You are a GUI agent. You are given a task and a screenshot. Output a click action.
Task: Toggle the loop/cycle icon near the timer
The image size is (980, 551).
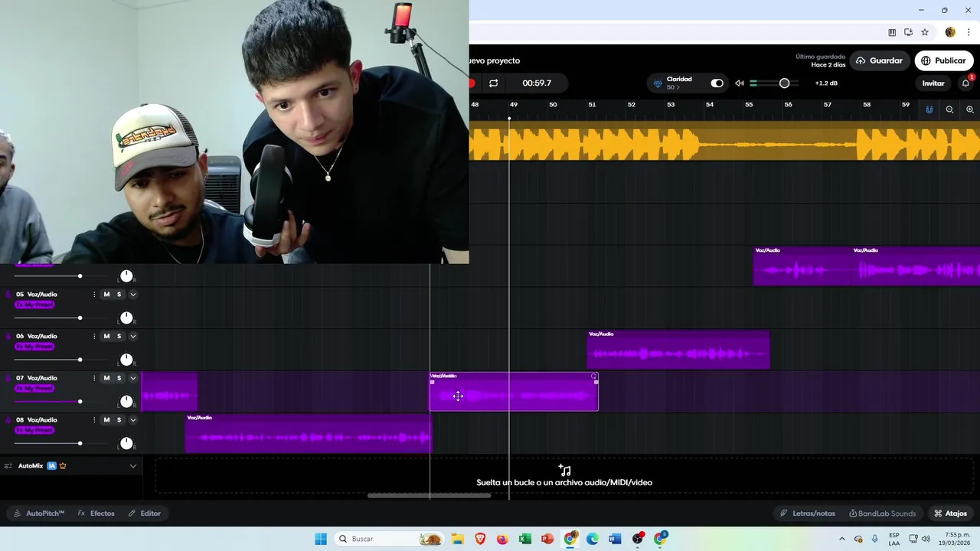(x=493, y=83)
